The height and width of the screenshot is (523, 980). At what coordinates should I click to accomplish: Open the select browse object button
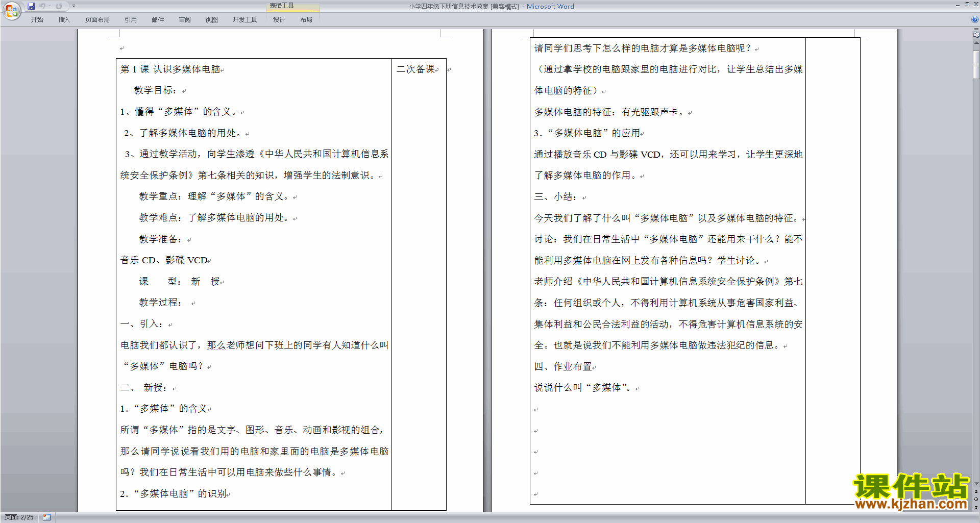pos(976,499)
